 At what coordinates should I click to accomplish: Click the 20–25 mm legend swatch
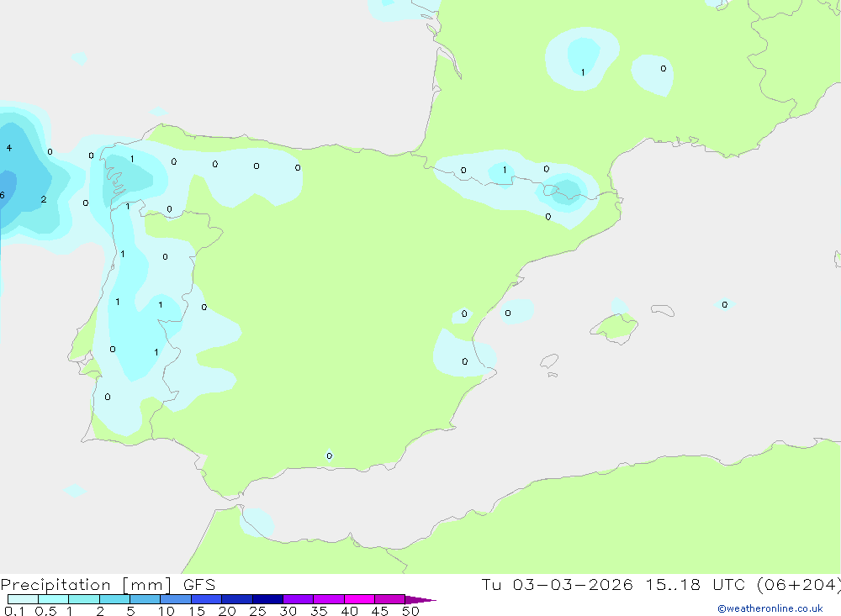pos(236,599)
